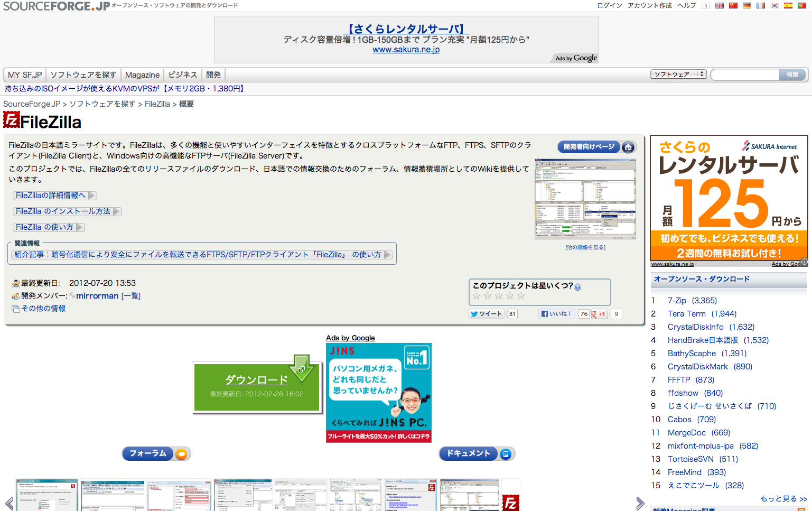Open the ソフトウェアを探す menu
Image resolution: width=812 pixels, height=511 pixels.
83,75
